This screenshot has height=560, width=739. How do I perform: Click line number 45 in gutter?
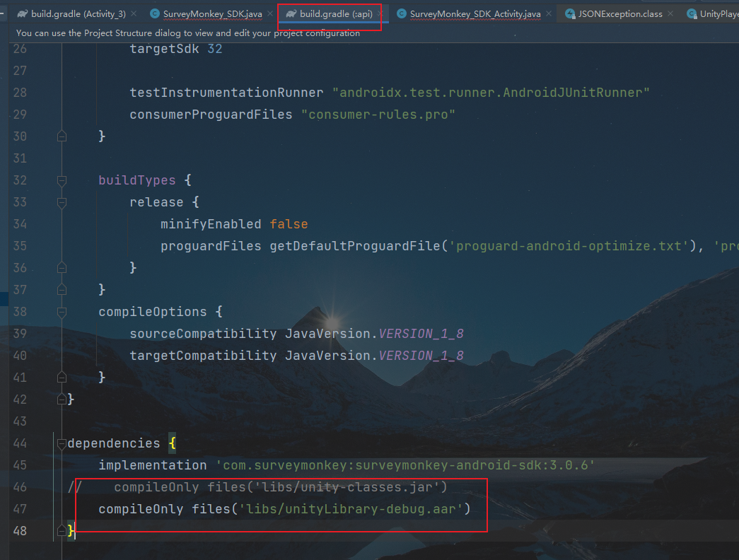20,465
